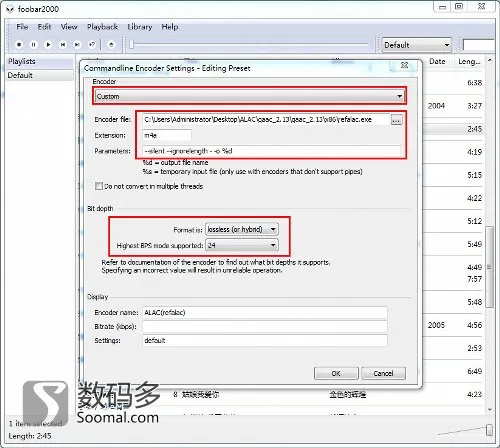Viewport: 500px width, 448px height.
Task: Click the 2005 row with length 4:56
Action: pos(453,325)
